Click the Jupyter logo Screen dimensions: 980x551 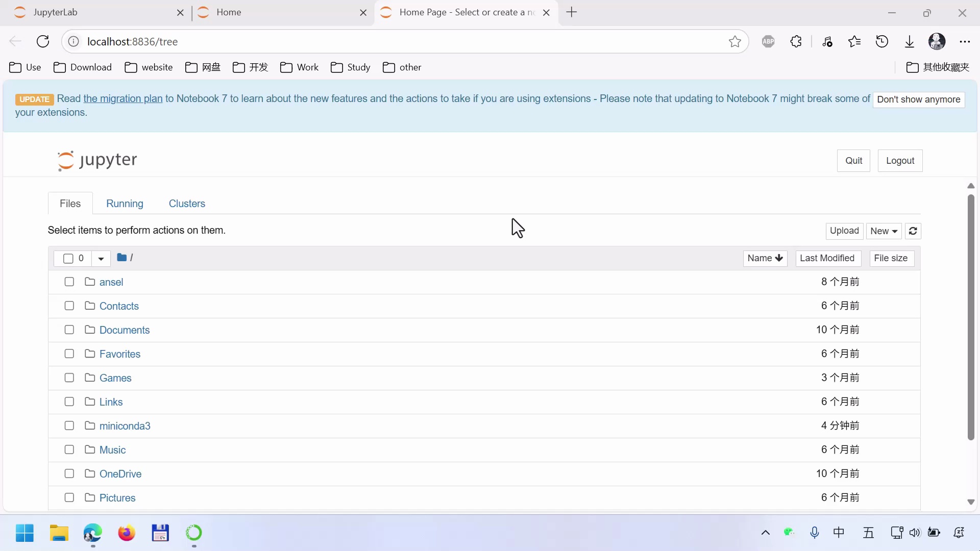click(97, 160)
